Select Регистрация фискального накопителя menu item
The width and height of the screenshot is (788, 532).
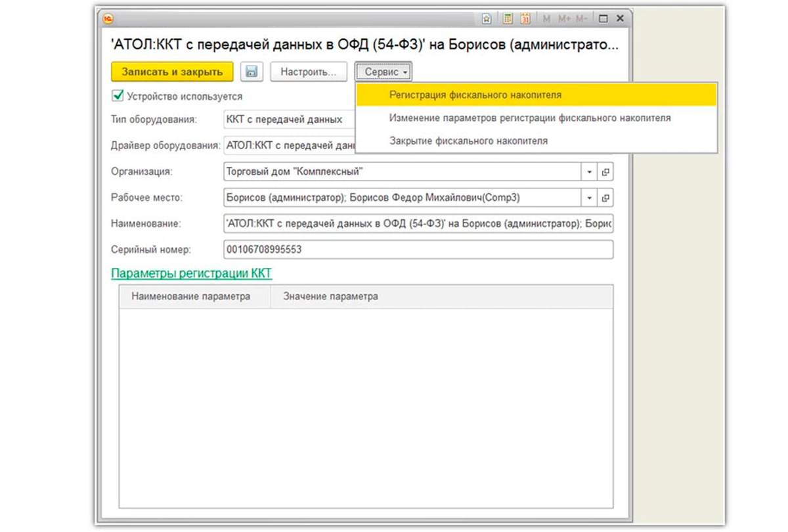click(x=536, y=95)
